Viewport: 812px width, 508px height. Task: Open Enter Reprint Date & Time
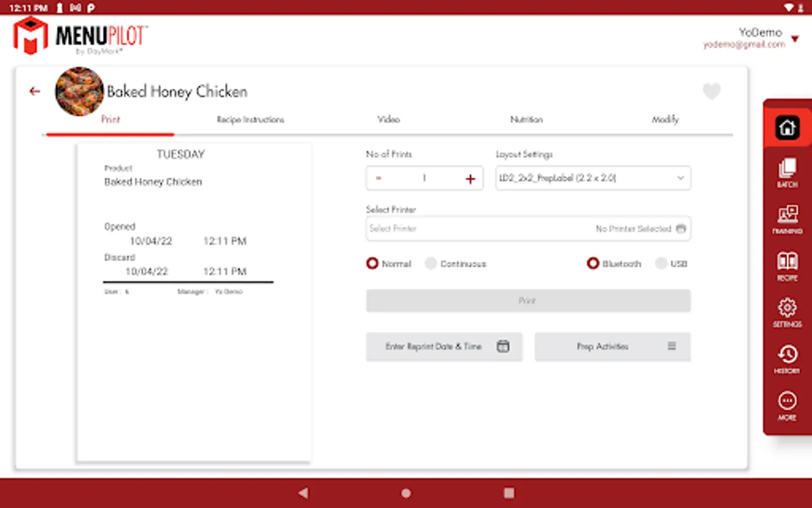pos(444,347)
